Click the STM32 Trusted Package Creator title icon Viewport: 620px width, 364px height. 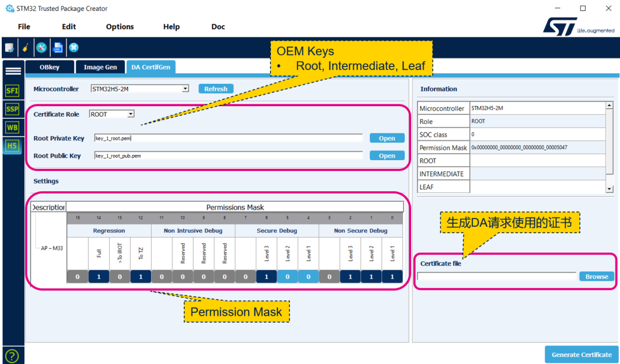point(10,8)
